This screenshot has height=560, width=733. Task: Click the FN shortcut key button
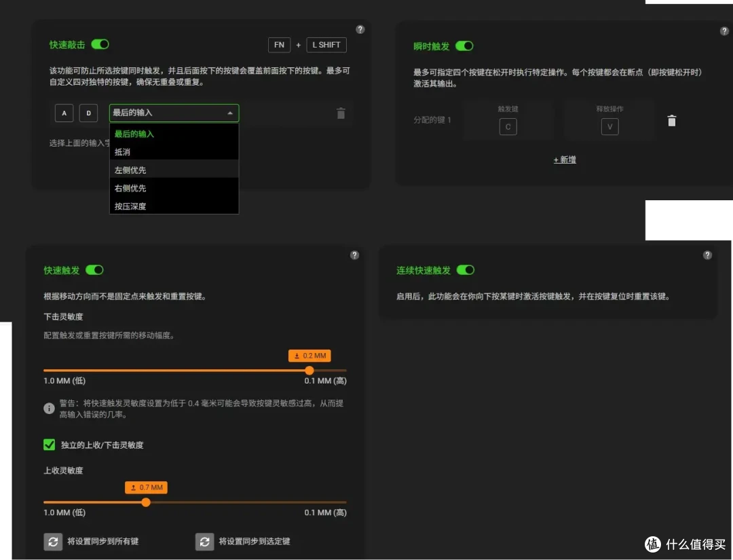point(279,45)
